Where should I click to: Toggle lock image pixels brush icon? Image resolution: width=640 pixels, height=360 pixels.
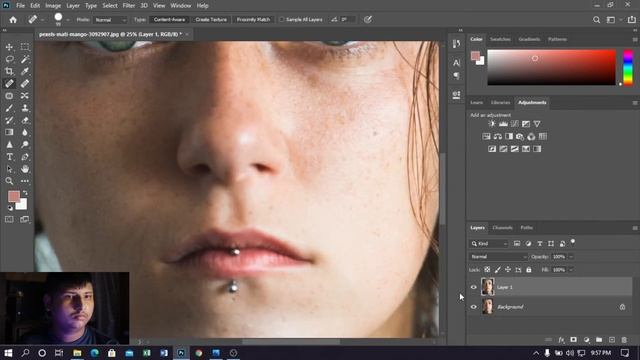[498, 270]
